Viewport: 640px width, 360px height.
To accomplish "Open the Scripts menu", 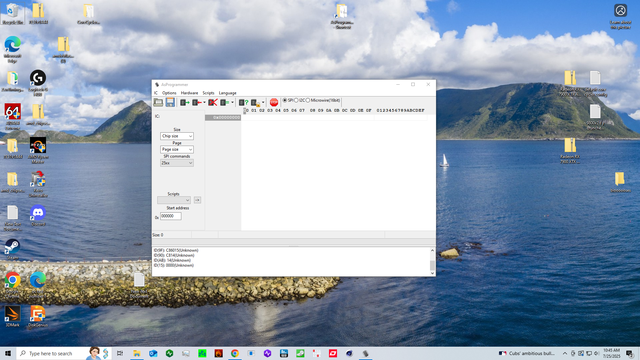I will click(208, 93).
